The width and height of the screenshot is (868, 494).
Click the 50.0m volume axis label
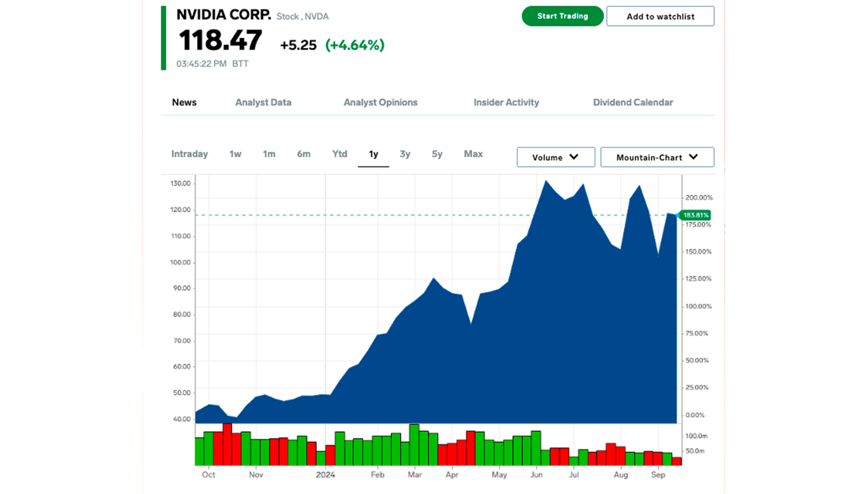pyautogui.click(x=695, y=451)
